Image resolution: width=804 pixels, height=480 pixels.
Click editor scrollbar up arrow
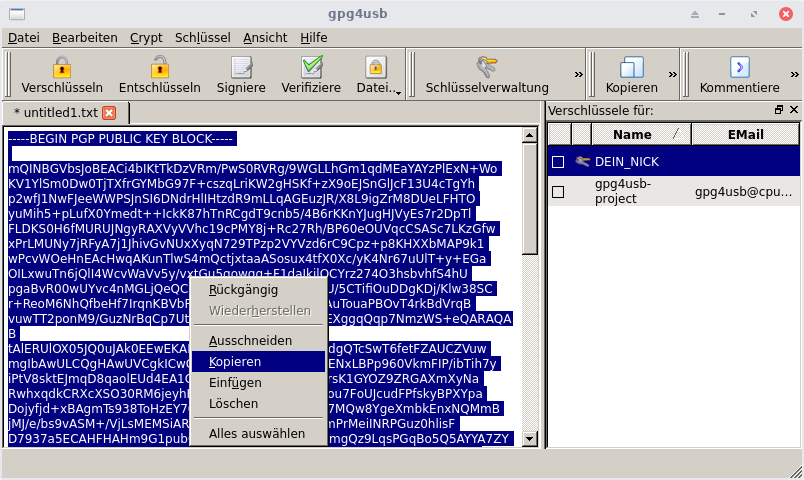(x=529, y=135)
